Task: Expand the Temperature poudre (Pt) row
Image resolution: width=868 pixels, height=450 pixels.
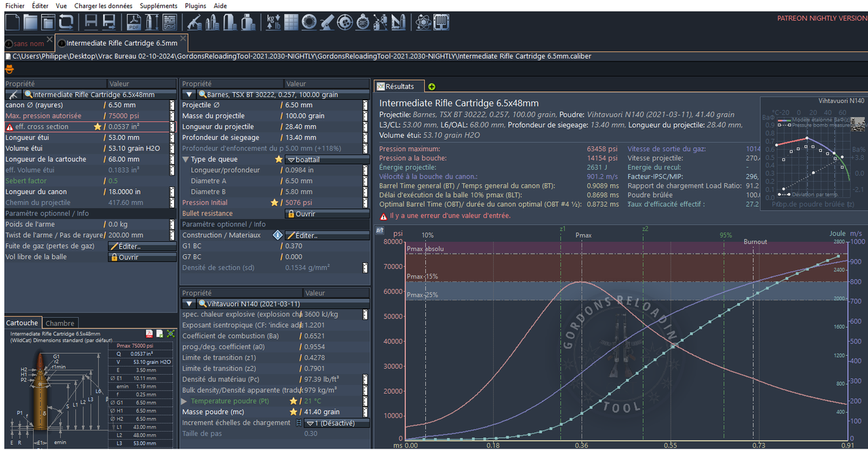Action: point(184,401)
